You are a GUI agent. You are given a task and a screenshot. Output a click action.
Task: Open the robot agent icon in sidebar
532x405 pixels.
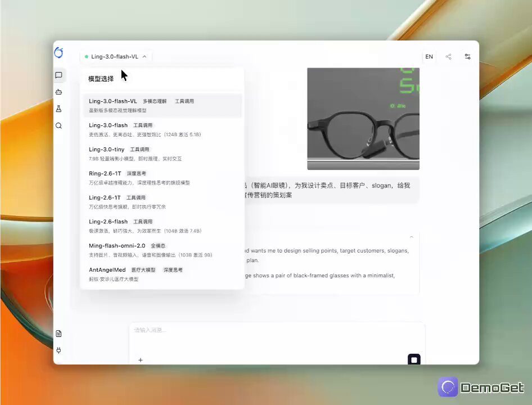coord(58,92)
